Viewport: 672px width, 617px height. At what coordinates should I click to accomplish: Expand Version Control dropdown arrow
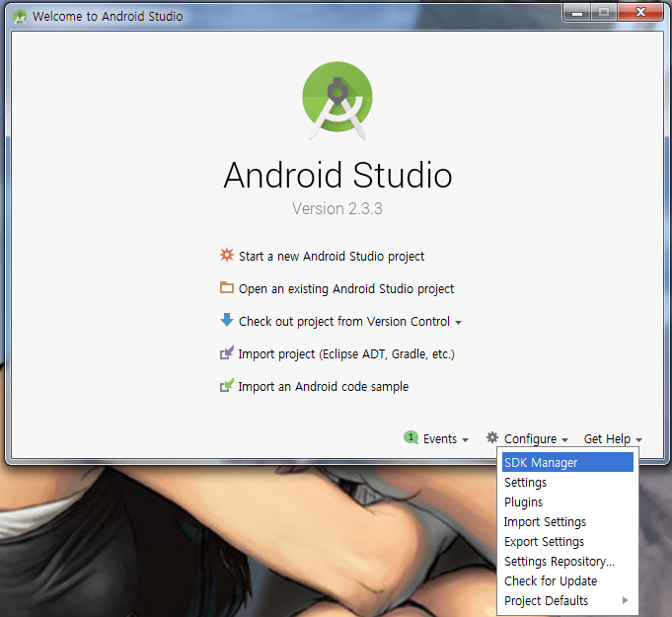coord(458,323)
